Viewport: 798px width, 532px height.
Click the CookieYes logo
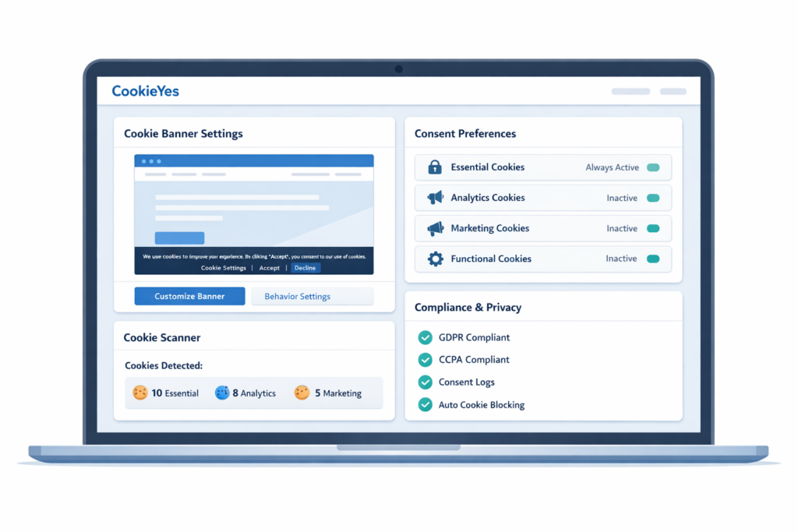tap(145, 90)
